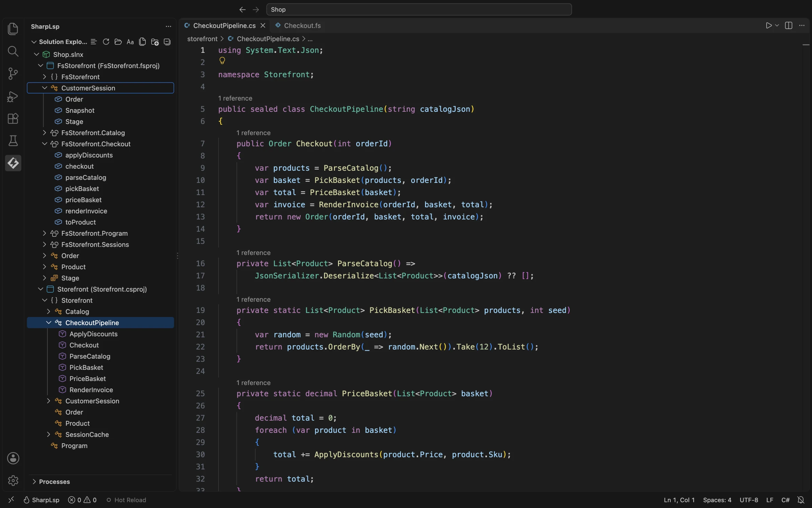
Task: Collapse the FsStorefront.Checkout module
Action: (44, 144)
